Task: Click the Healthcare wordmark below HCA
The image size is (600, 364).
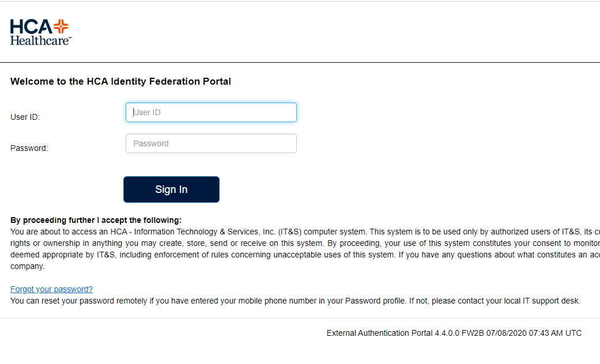Action: coord(40,40)
